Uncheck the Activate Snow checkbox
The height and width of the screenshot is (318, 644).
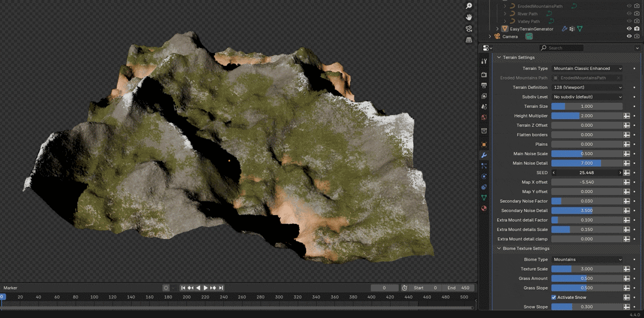(x=554, y=297)
